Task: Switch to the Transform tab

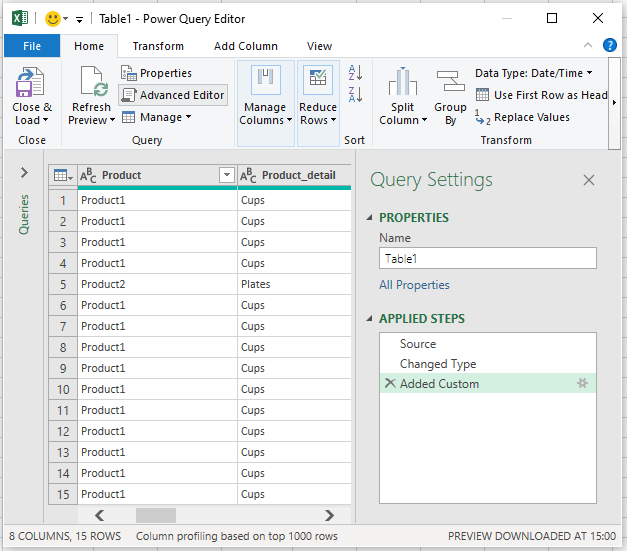Action: (158, 46)
